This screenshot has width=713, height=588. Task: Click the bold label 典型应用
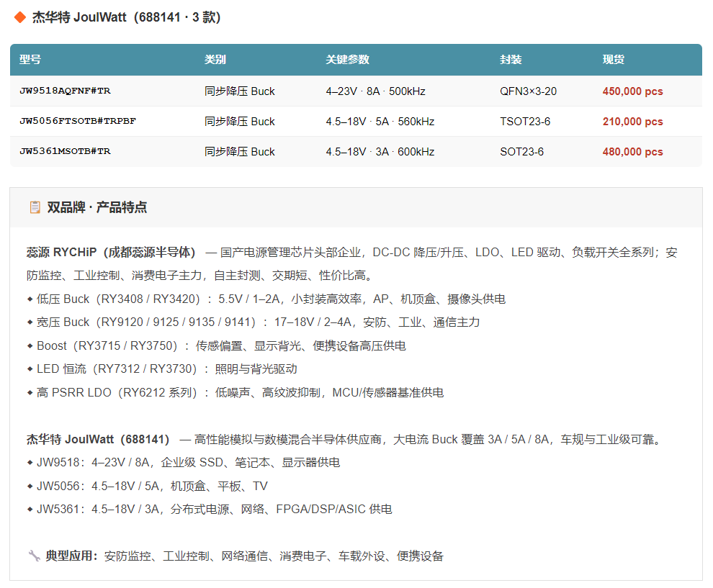(x=72, y=556)
